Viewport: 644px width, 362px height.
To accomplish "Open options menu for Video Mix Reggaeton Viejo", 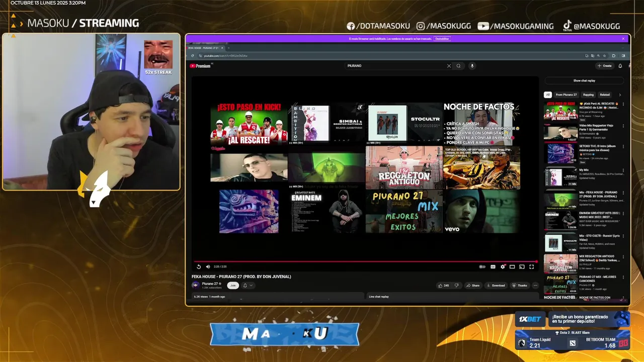I will pyautogui.click(x=623, y=126).
